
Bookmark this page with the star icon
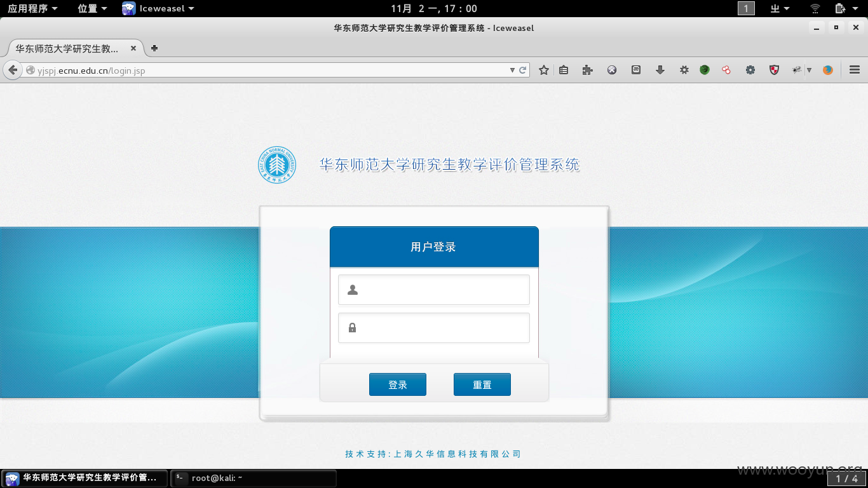544,70
